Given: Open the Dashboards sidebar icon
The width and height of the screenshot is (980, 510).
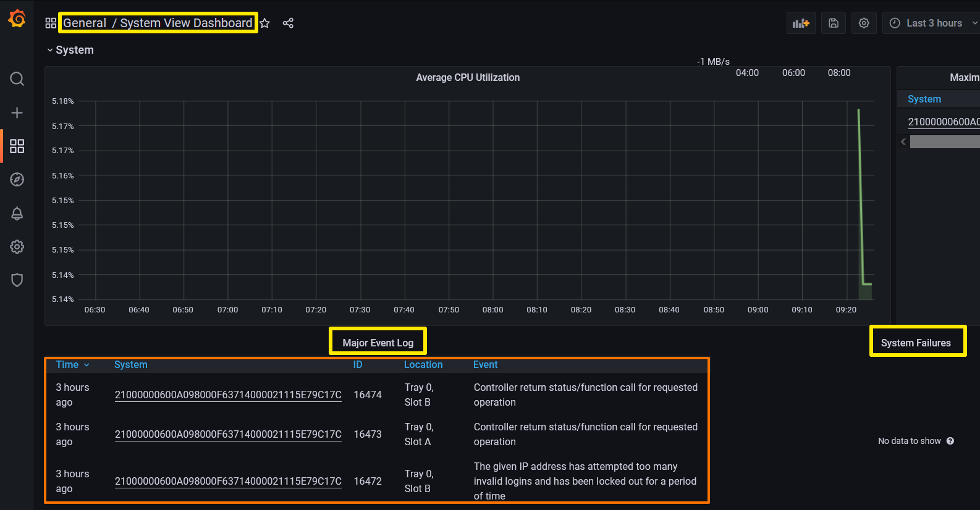Looking at the screenshot, I should click(x=17, y=146).
